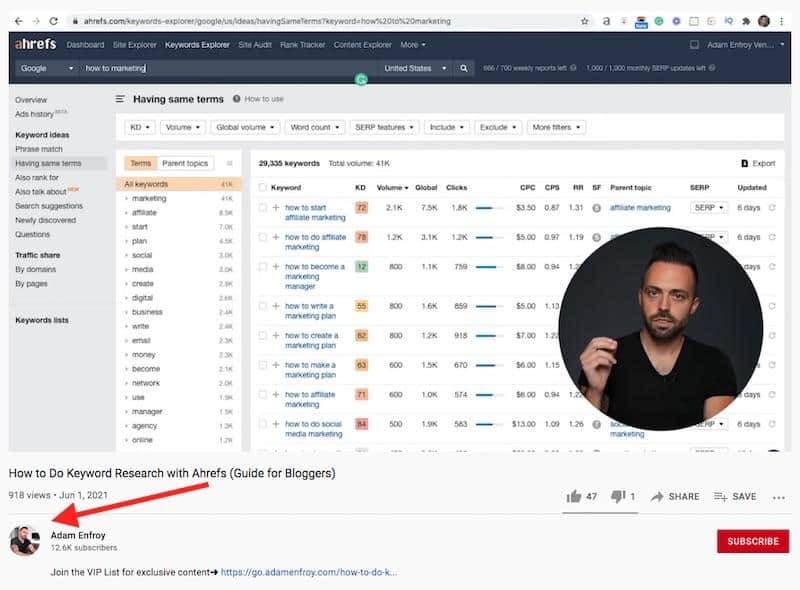Check the 'how to write a marketing plan' row
The image size is (800, 590).
click(x=263, y=306)
